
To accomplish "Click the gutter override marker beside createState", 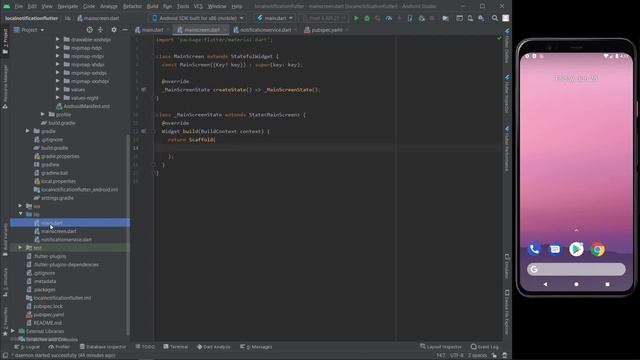I will (x=144, y=89).
